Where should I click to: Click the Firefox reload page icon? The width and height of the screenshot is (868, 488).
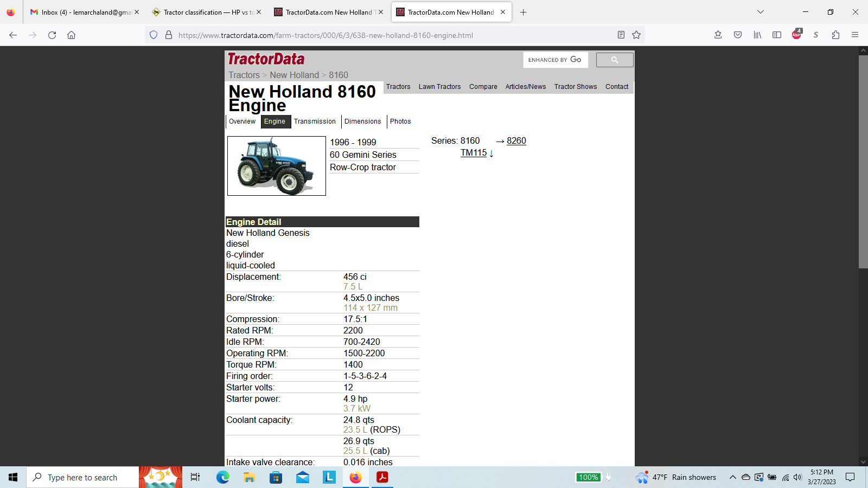pos(52,35)
